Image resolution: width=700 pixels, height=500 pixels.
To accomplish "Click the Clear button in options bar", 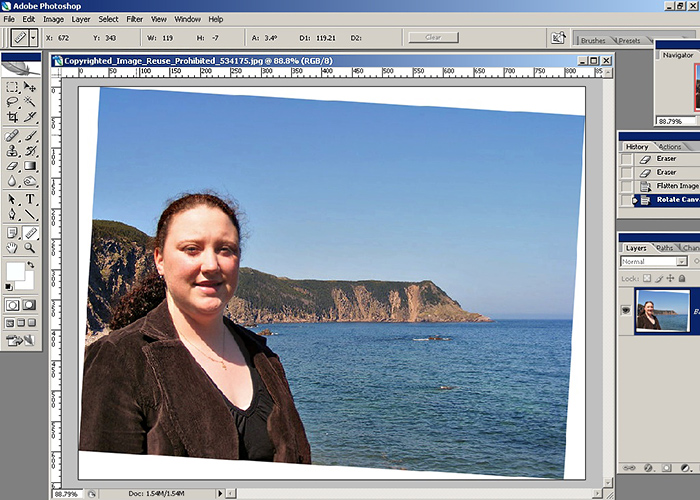I will [x=433, y=38].
